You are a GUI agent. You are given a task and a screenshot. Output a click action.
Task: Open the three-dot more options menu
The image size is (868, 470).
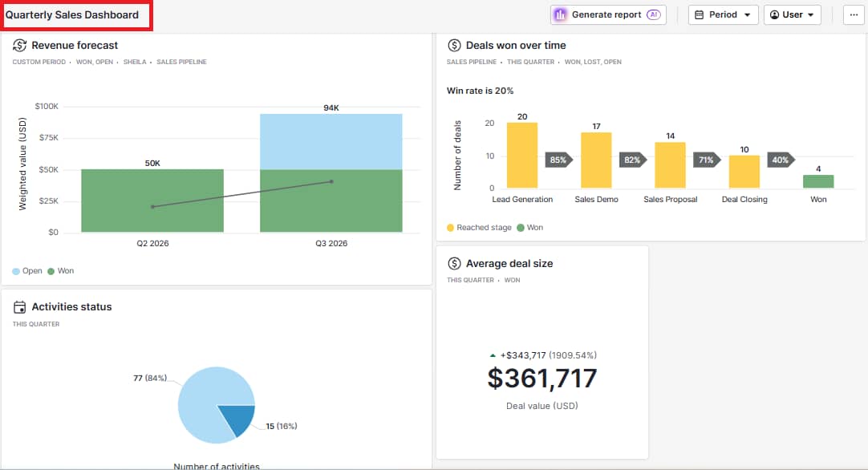click(854, 15)
